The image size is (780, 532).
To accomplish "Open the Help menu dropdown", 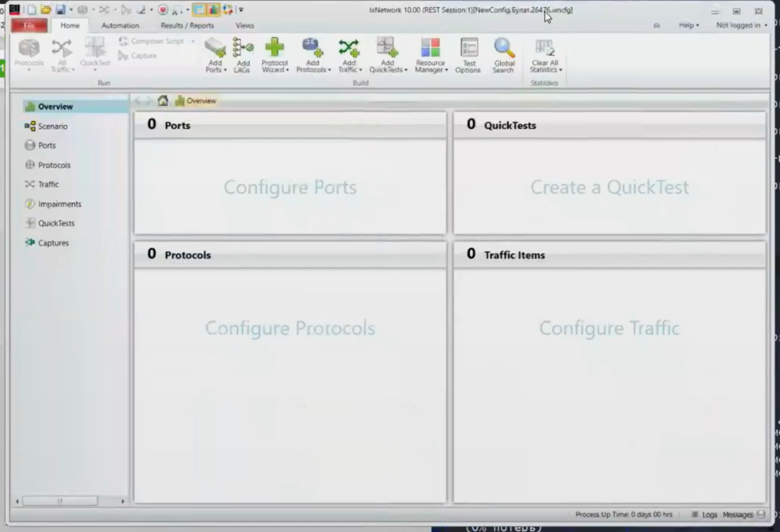I will [x=689, y=25].
